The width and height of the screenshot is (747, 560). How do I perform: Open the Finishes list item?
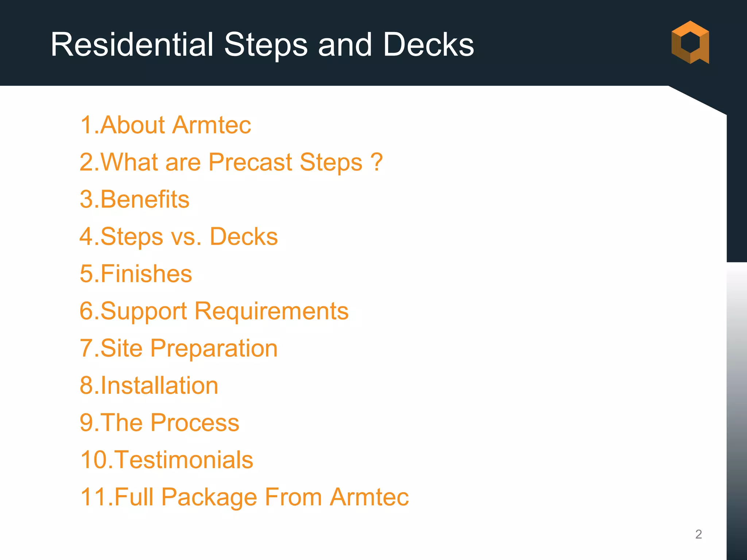(x=136, y=274)
